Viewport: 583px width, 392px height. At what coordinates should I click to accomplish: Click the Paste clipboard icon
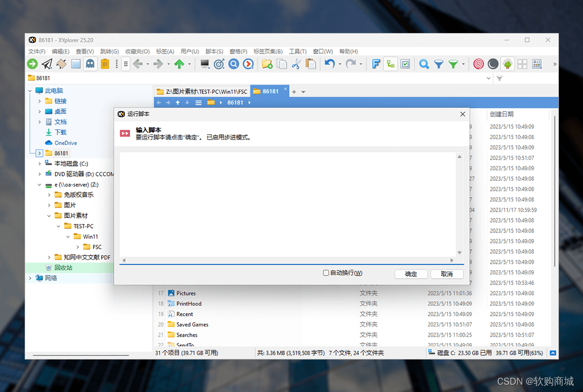(311, 64)
